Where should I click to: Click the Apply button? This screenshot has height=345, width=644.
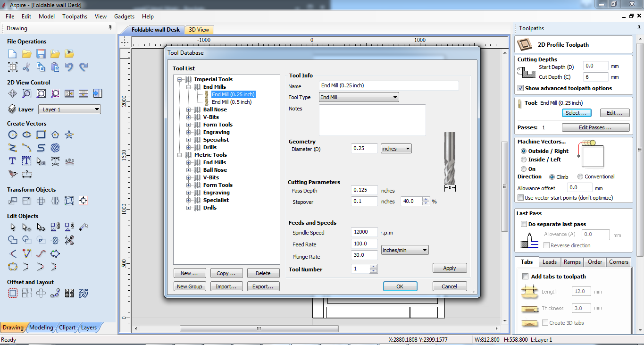(450, 268)
